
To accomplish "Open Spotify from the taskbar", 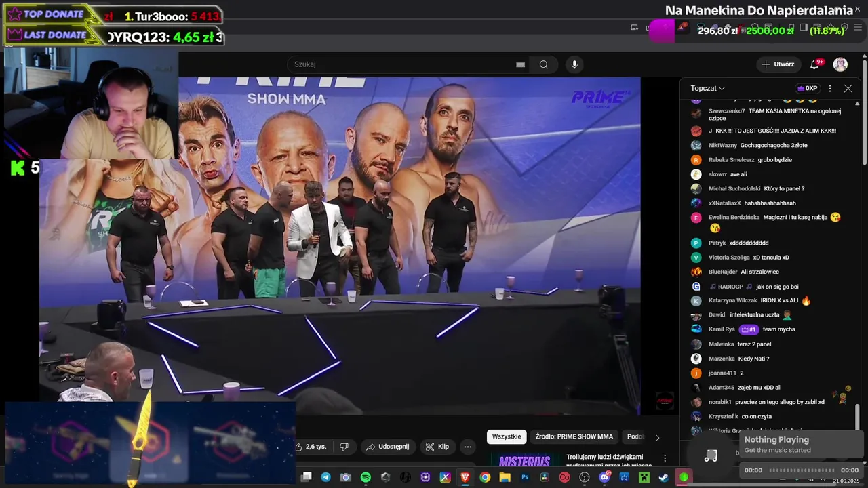I will pos(366,477).
